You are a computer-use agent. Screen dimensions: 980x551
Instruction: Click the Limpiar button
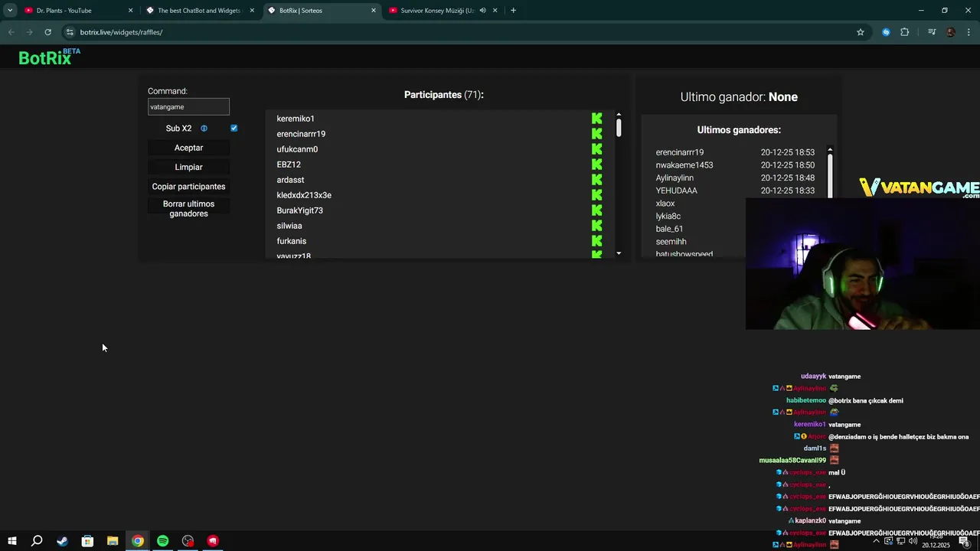coord(188,167)
